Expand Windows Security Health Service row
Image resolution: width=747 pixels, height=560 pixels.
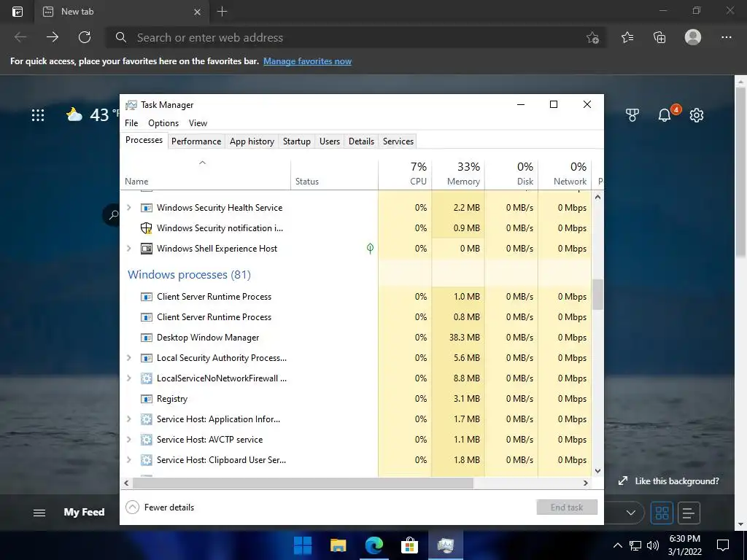coord(128,208)
